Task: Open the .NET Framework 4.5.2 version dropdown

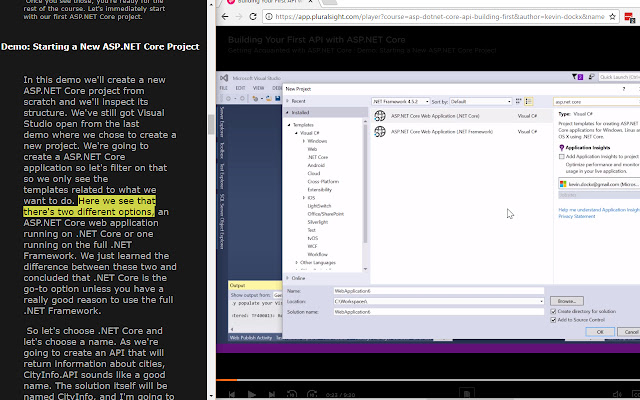Action: (x=400, y=101)
